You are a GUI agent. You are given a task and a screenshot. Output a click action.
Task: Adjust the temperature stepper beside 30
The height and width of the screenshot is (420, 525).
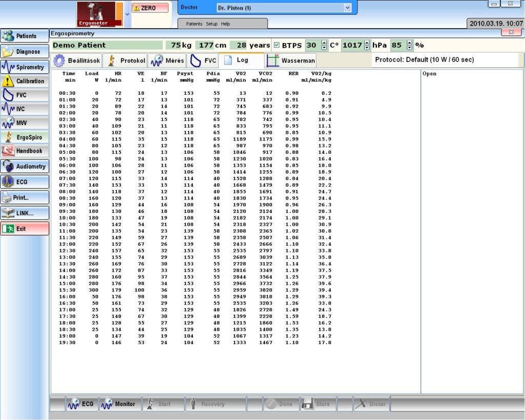(x=324, y=45)
